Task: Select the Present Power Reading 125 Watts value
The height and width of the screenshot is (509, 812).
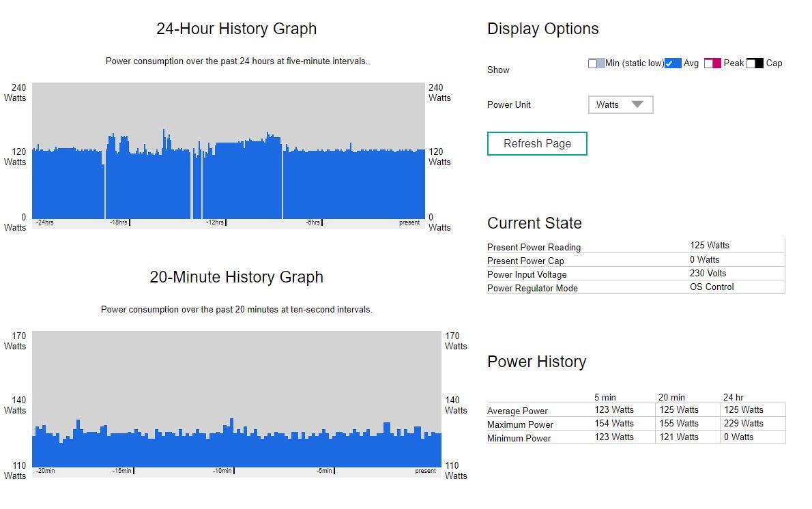Action: [709, 246]
